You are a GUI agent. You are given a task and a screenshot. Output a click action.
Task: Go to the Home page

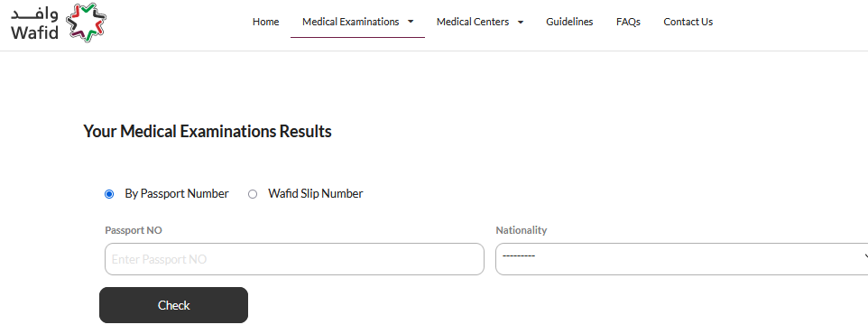pos(265,22)
